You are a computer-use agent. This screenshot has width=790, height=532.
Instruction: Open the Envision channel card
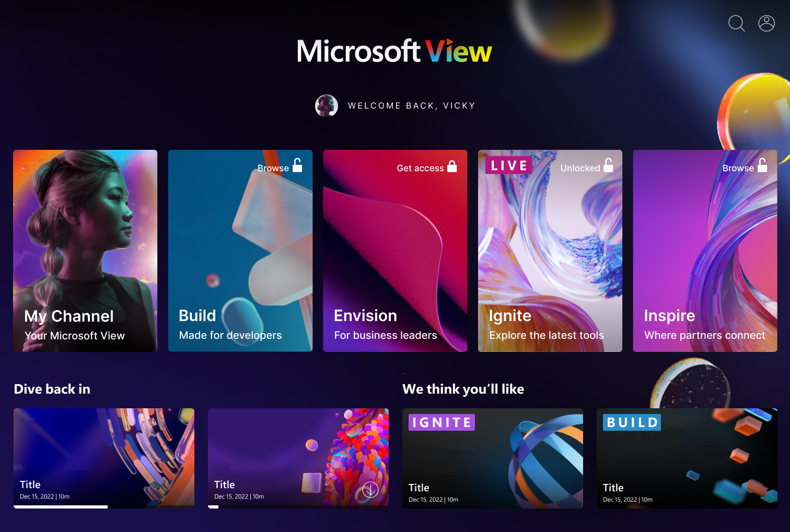(x=395, y=251)
